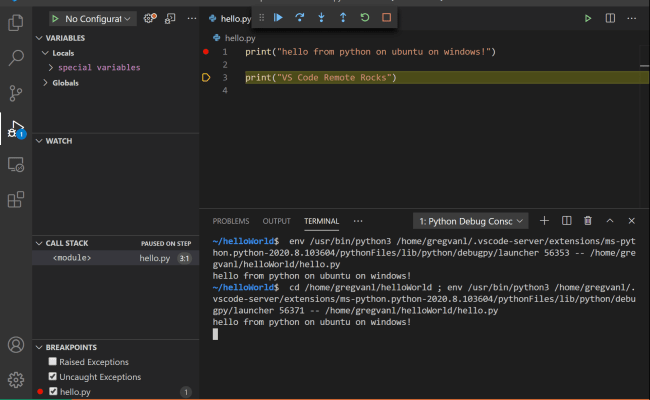This screenshot has width=650, height=400.
Task: Open the Remote Explorer view
Action: point(16,165)
